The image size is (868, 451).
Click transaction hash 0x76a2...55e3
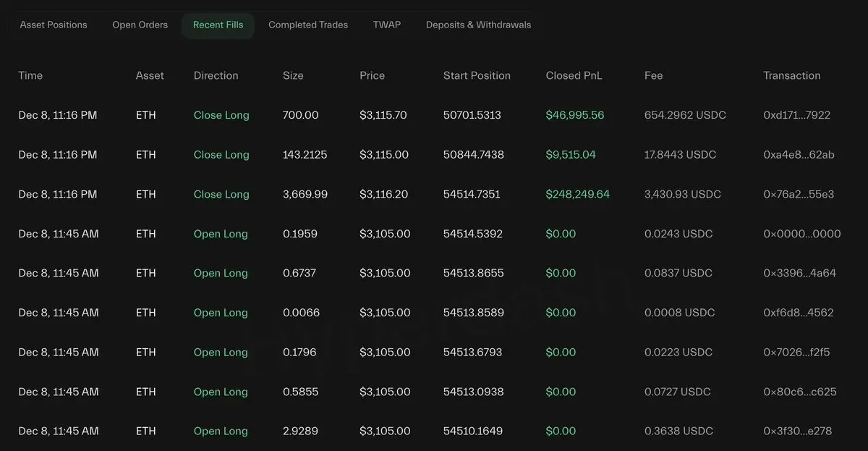click(x=799, y=194)
